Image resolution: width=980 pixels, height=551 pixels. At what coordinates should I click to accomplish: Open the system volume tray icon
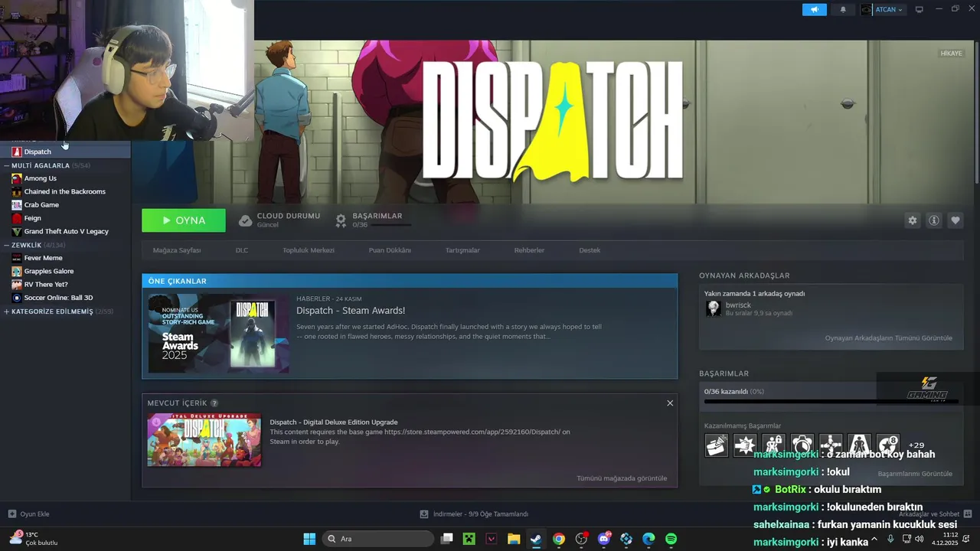pos(920,539)
